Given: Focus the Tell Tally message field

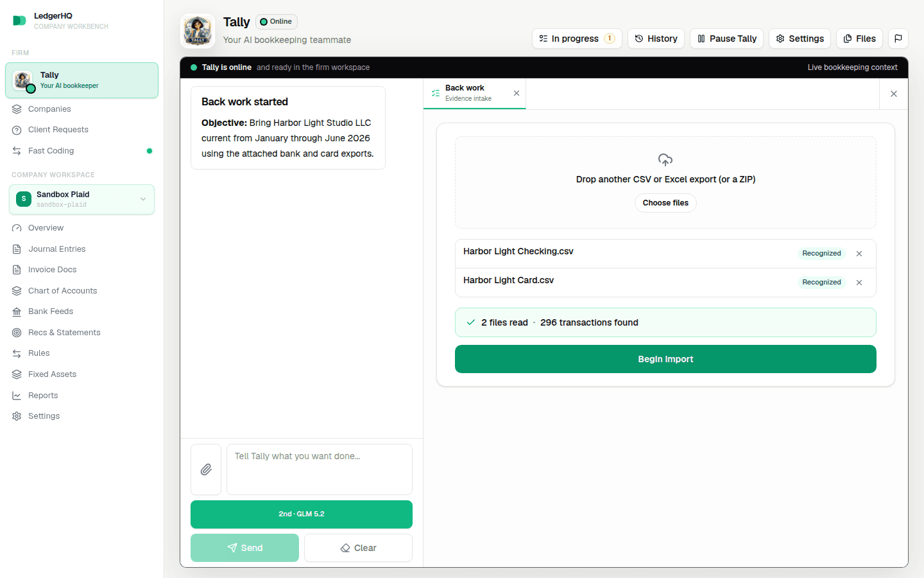Looking at the screenshot, I should pos(320,469).
